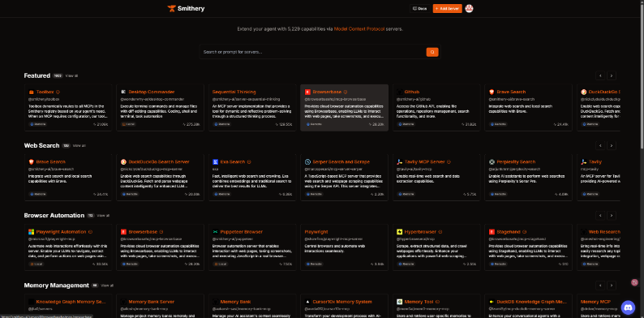The height and width of the screenshot is (318, 644).
Task: Click the Knowledge Graph Memory card icon
Action: 31,302
